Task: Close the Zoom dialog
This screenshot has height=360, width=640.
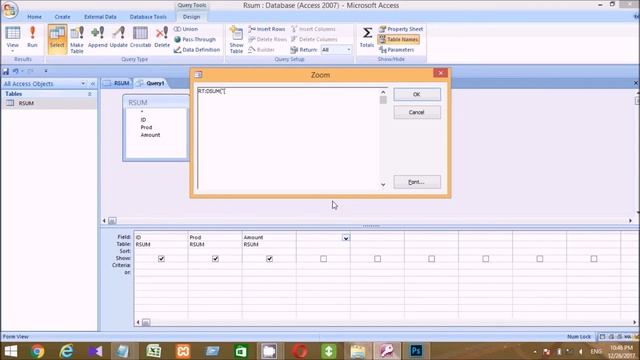Action: point(440,73)
